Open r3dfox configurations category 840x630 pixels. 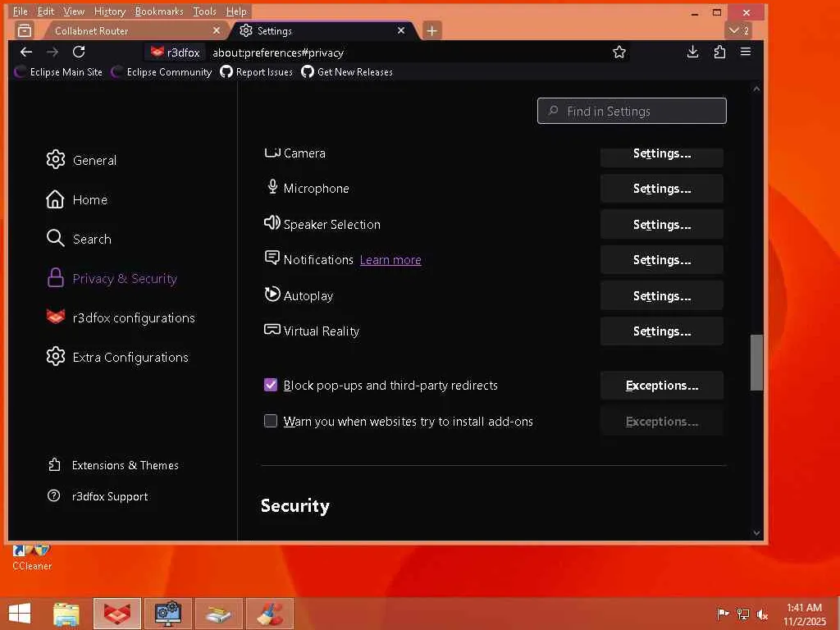pos(121,317)
